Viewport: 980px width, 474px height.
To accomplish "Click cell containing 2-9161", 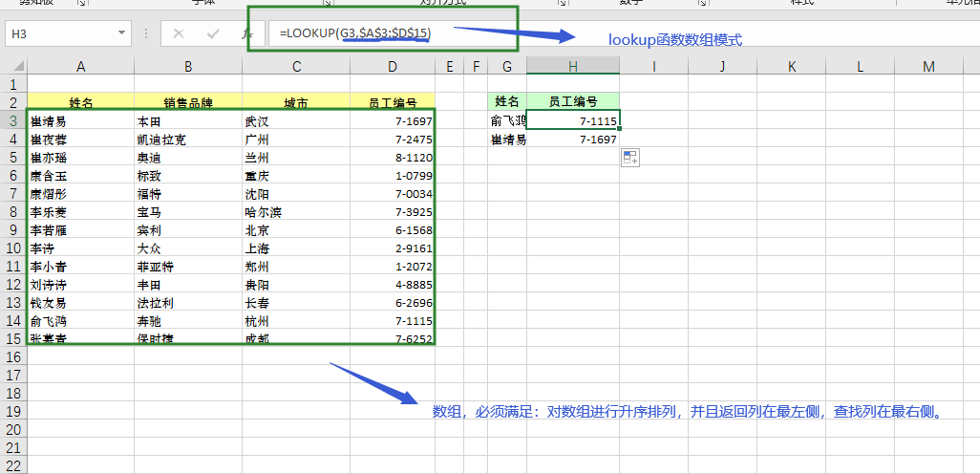I will [x=393, y=248].
